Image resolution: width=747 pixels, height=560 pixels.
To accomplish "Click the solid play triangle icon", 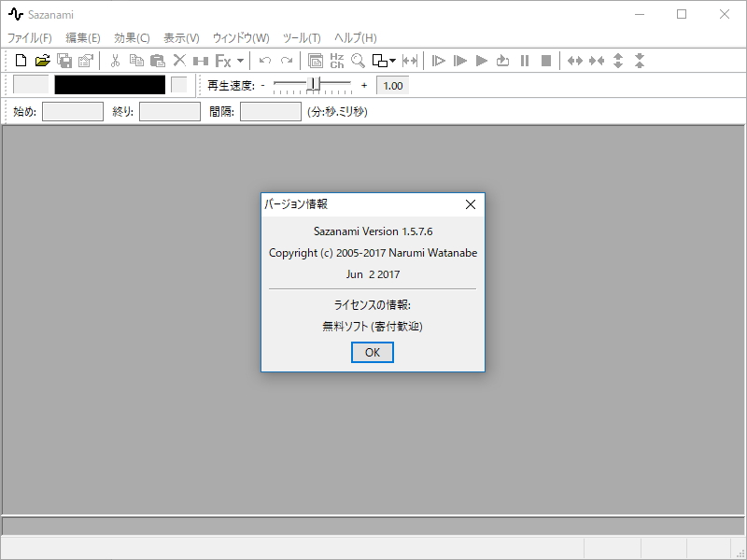I will coord(482,61).
